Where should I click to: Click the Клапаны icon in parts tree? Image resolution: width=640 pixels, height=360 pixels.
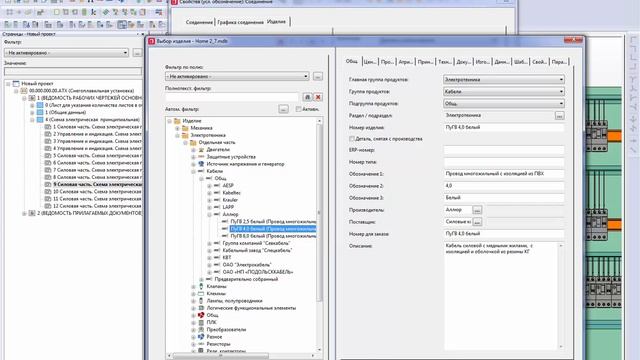point(201,287)
